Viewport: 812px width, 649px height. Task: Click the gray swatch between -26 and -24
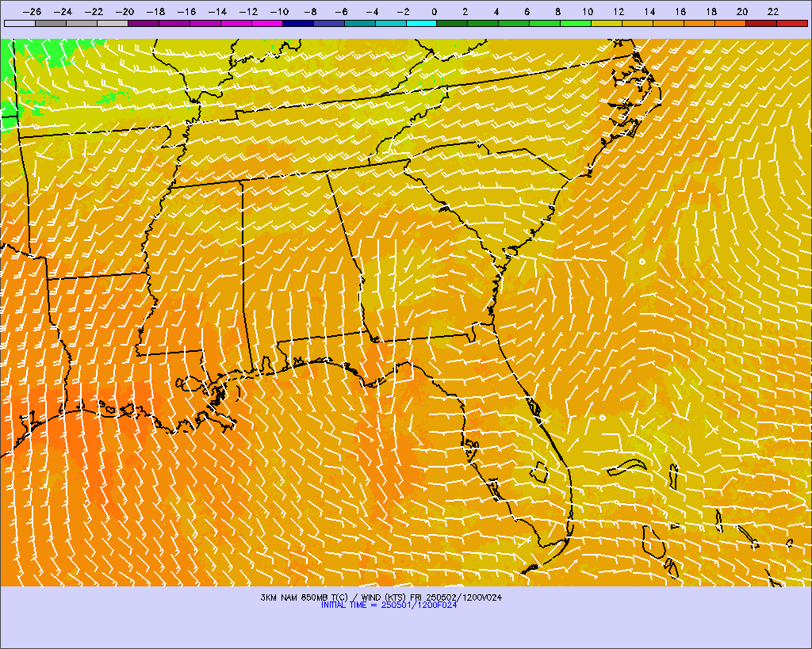(51, 23)
